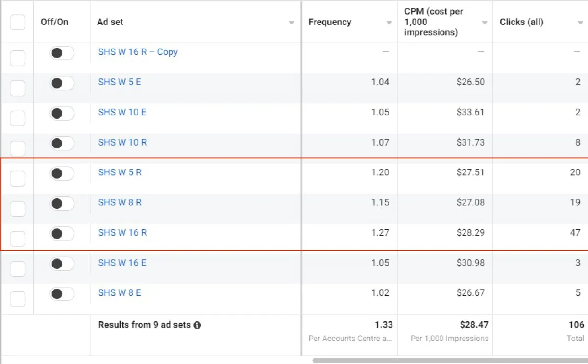Open the Ad set column dropdown arrow
This screenshot has width=588, height=364.
click(292, 23)
